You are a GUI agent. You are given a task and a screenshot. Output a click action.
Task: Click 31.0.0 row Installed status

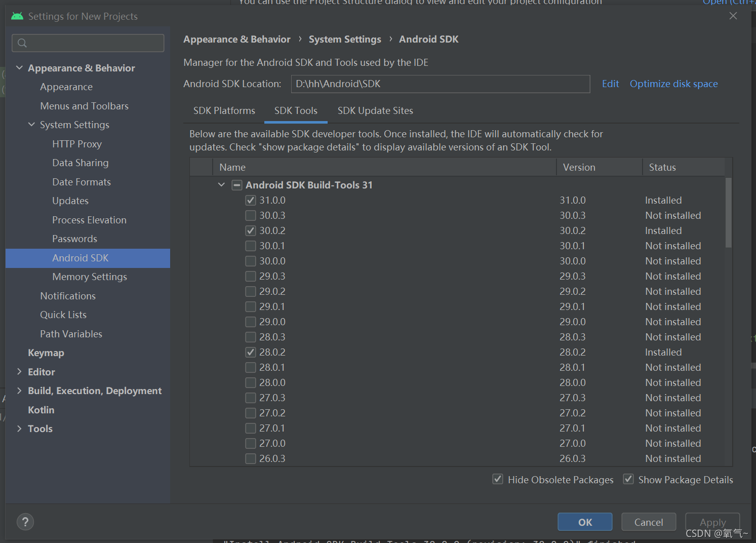click(x=663, y=200)
